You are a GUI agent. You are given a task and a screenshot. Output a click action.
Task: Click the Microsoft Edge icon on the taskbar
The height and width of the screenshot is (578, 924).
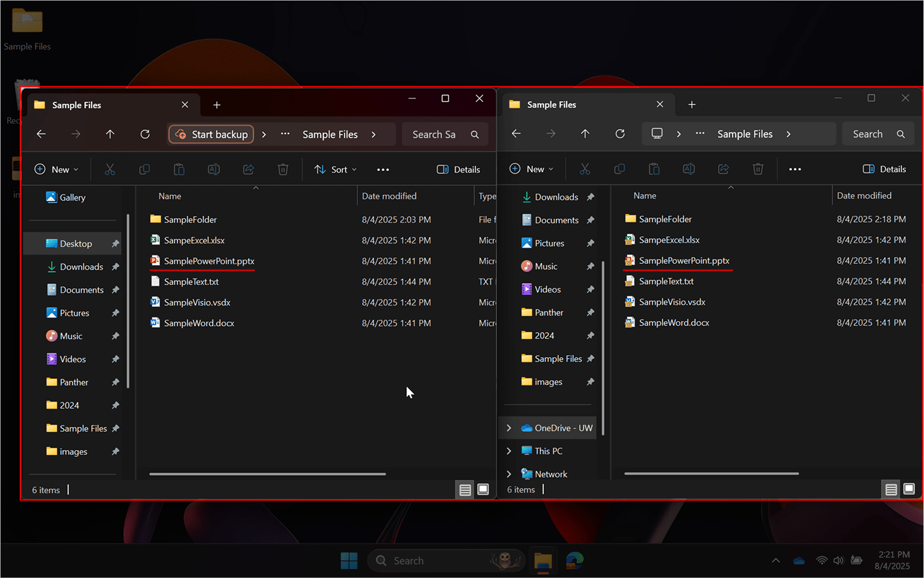click(x=574, y=560)
